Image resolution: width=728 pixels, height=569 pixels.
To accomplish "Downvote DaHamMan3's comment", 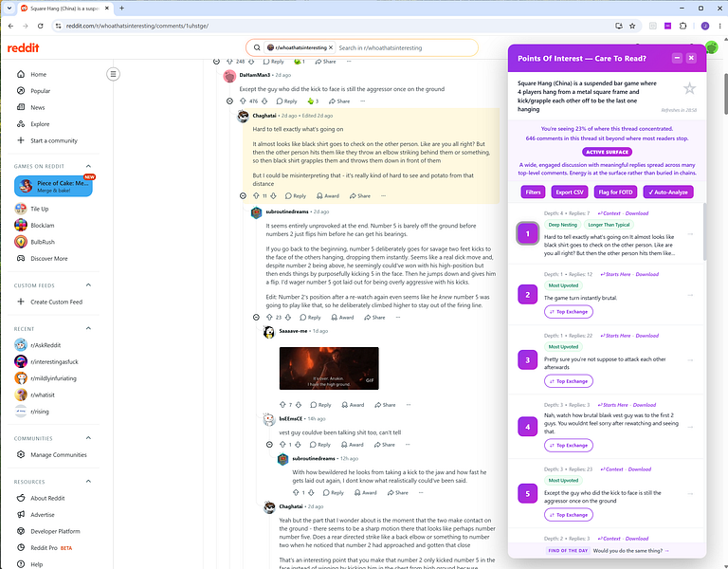I will coord(264,101).
